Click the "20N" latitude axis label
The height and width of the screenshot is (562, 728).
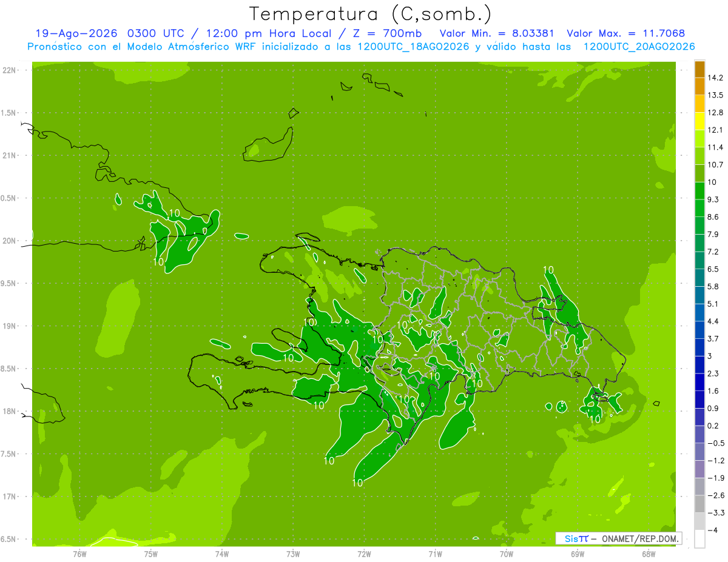10,241
